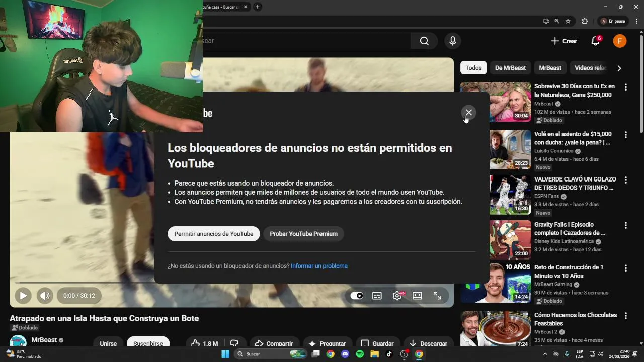Click the install/cast icon in address bar
The height and width of the screenshot is (362, 644).
point(546,21)
